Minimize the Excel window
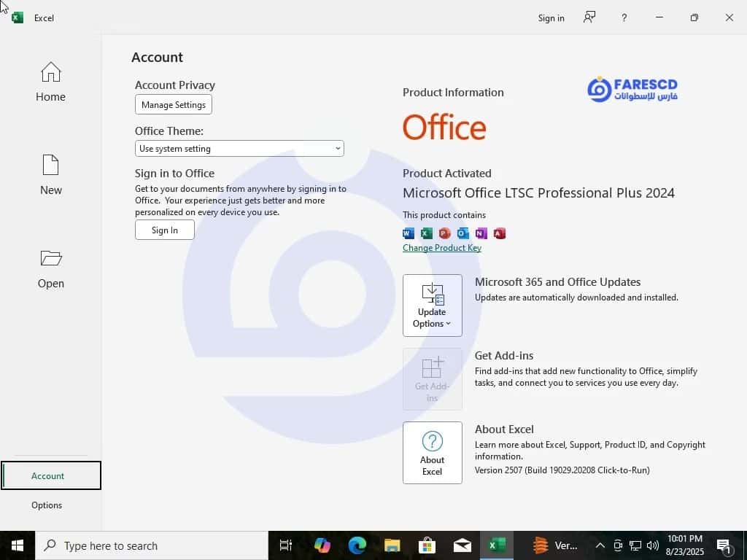Image resolution: width=747 pixels, height=560 pixels. click(x=659, y=17)
